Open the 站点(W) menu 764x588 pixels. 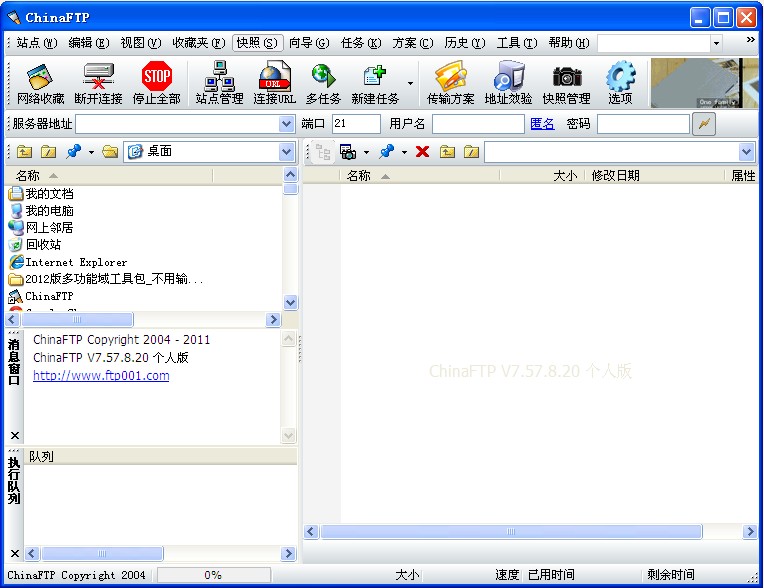36,43
